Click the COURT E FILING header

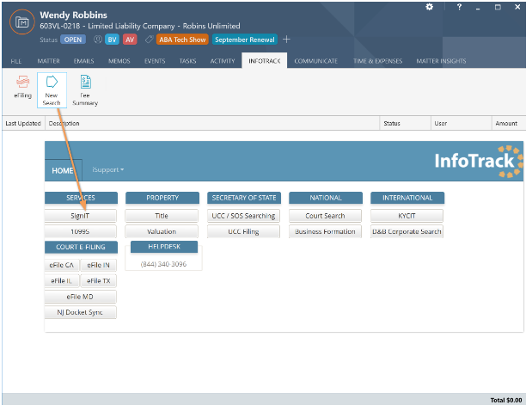click(x=81, y=247)
